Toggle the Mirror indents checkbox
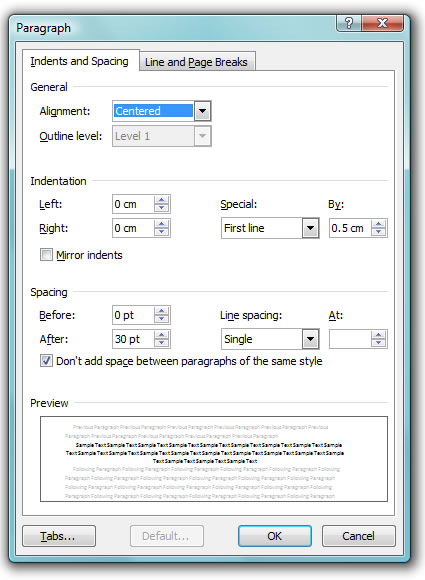 coord(46,255)
